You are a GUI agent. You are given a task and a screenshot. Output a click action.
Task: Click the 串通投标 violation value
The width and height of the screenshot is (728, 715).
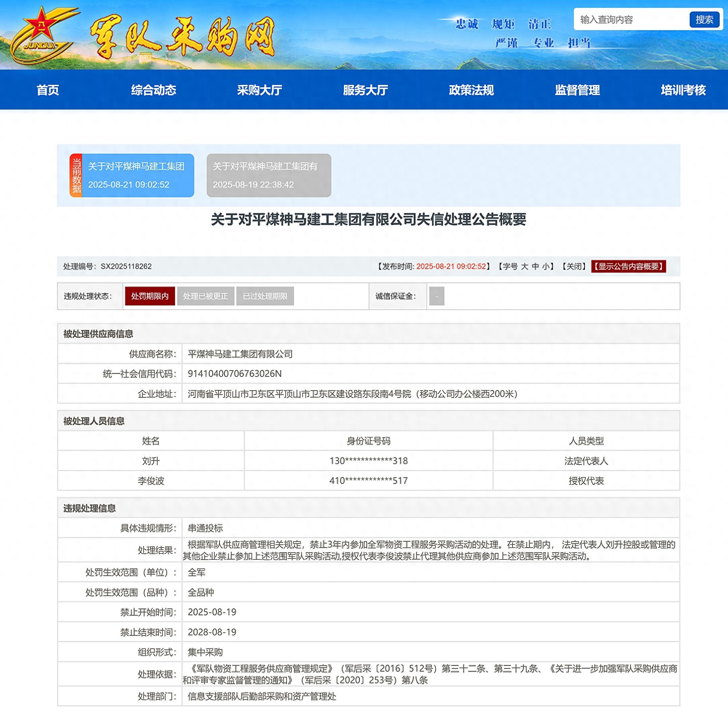[x=205, y=528]
